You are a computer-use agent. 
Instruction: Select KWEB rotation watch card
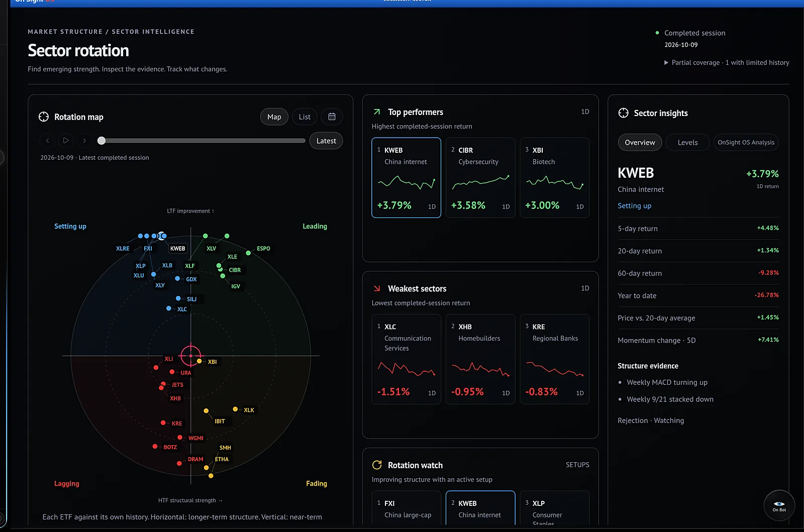click(x=480, y=508)
